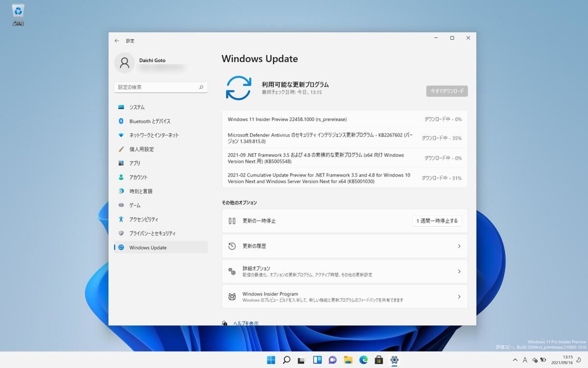Select プライバシーとセキュリティ in sidebar
This screenshot has height=368, width=588.
pos(161,234)
